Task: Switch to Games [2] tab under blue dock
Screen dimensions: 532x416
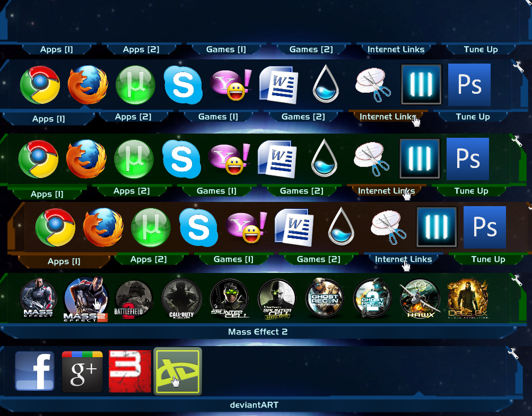Action: click(x=303, y=117)
